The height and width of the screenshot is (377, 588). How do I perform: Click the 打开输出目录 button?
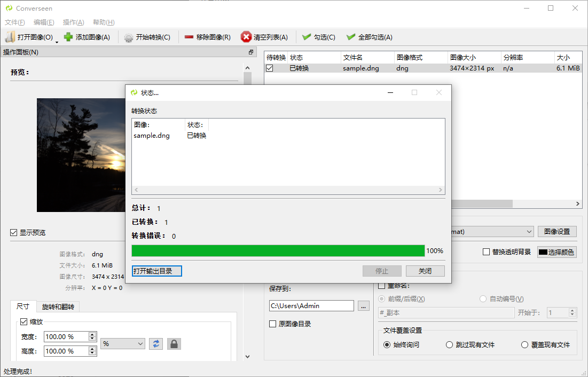coord(156,271)
